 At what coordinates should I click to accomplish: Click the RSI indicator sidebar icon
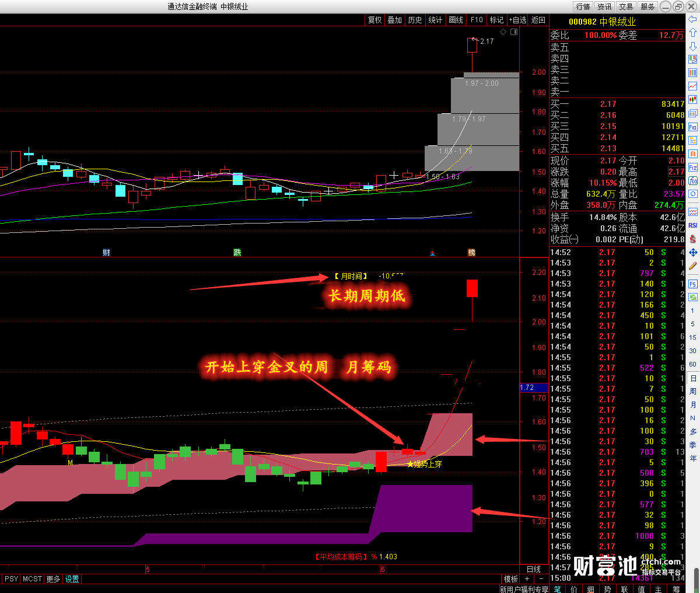[693, 225]
